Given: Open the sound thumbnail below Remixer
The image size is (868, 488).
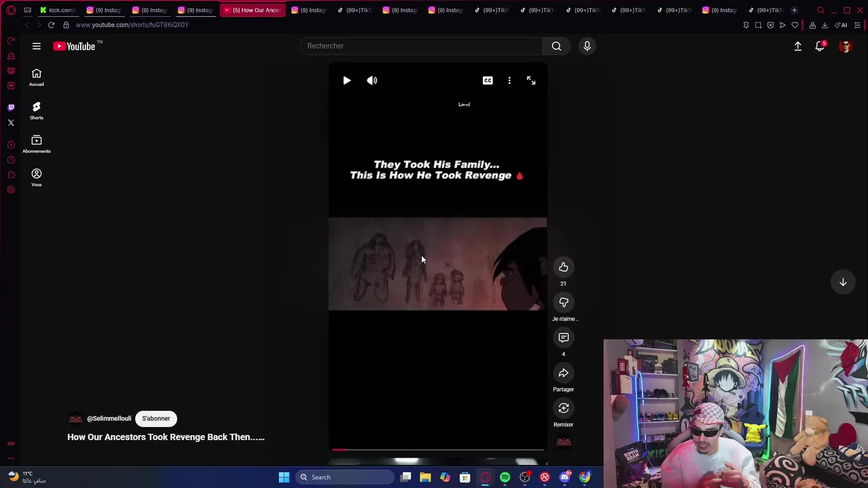Looking at the screenshot, I should coord(564,442).
